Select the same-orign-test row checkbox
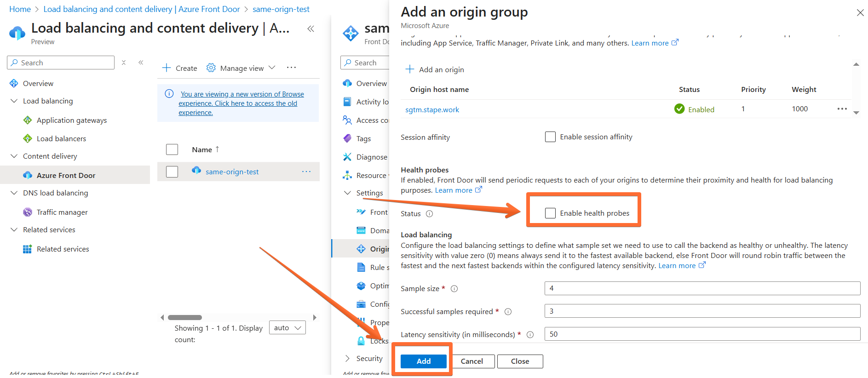Image resolution: width=868 pixels, height=378 pixels. click(x=172, y=172)
